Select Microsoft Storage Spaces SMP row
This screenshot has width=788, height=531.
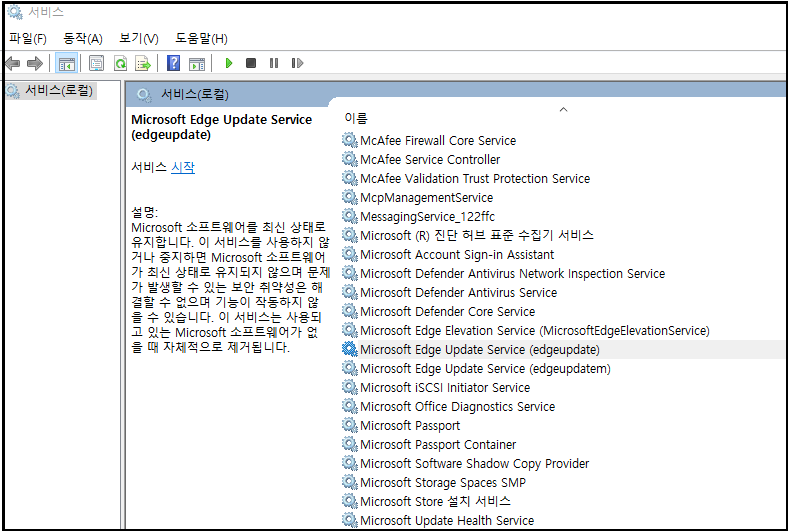[443, 483]
